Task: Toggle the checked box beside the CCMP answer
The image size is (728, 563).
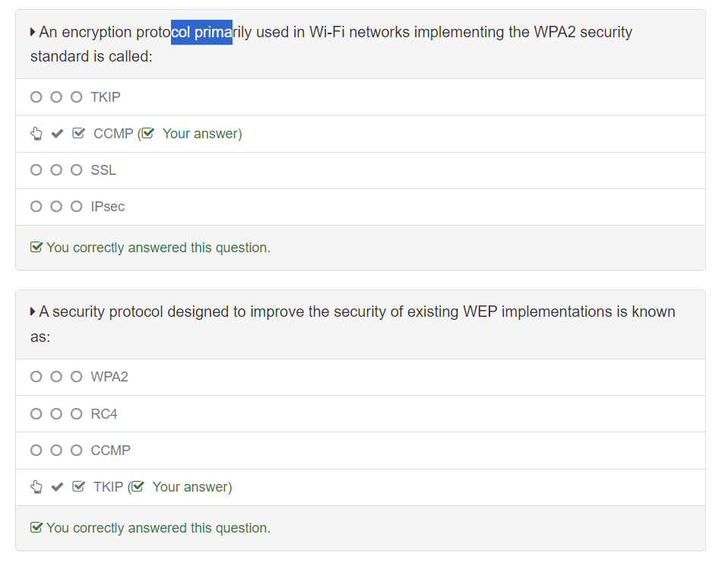Action: click(x=78, y=134)
